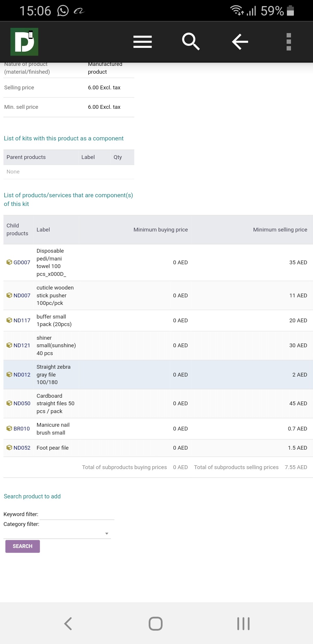
Task: Click the package icon beside BR010
Action: (9, 428)
